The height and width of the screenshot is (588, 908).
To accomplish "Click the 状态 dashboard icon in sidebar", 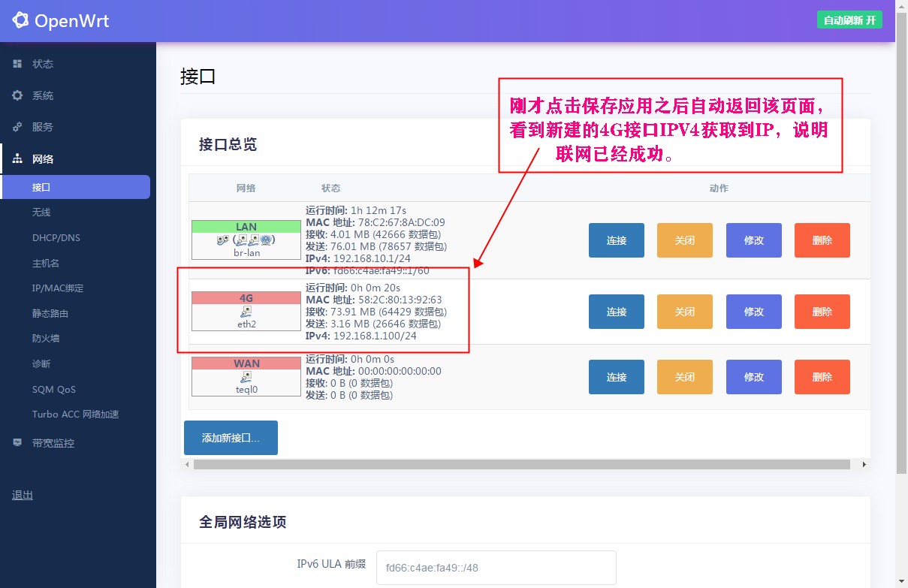I will coord(17,64).
